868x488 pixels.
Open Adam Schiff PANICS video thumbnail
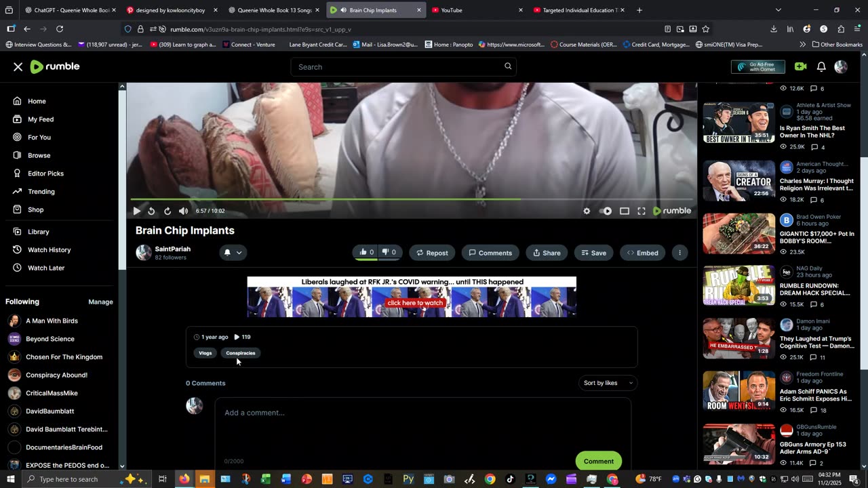(738, 390)
